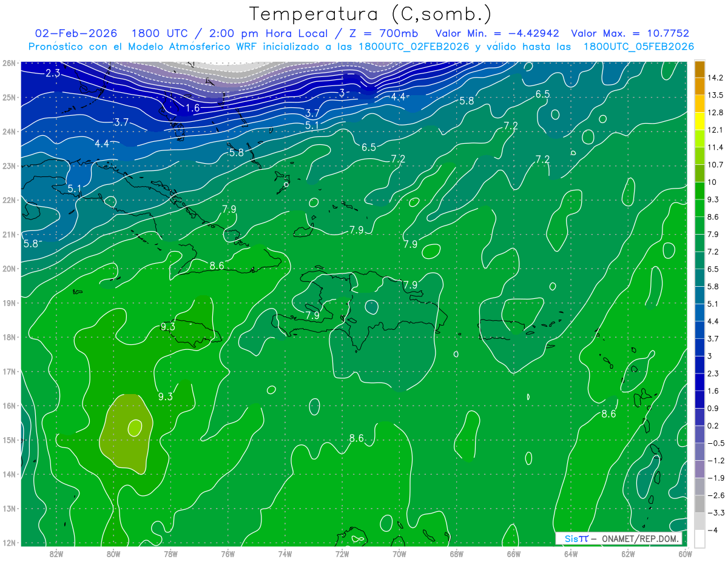Click longitude axis label "82W"
The height and width of the screenshot is (562, 728).
(56, 554)
